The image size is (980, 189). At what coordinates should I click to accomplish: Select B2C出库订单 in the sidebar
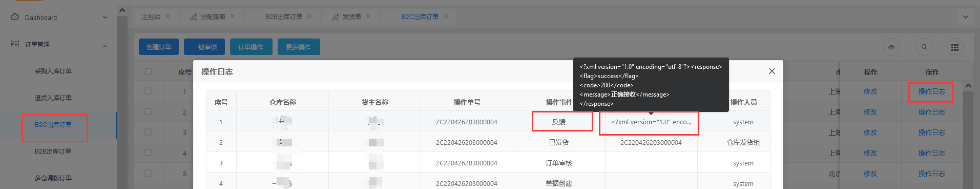[53, 124]
